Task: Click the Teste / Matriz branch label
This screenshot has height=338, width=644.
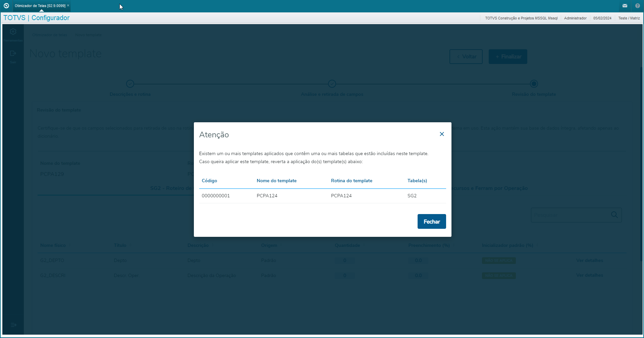Action: click(629, 18)
